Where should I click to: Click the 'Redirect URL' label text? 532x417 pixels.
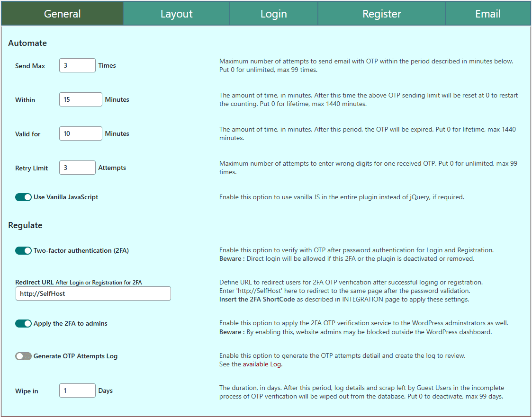click(34, 282)
